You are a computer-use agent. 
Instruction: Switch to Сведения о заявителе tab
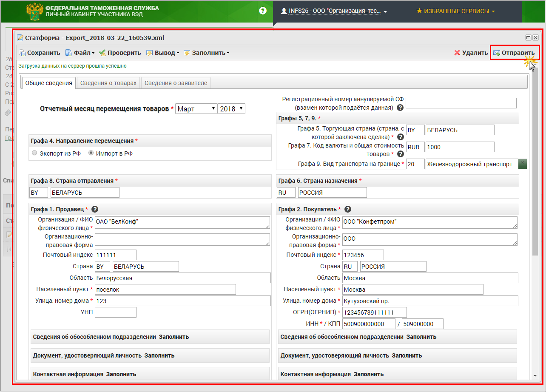[x=176, y=83]
